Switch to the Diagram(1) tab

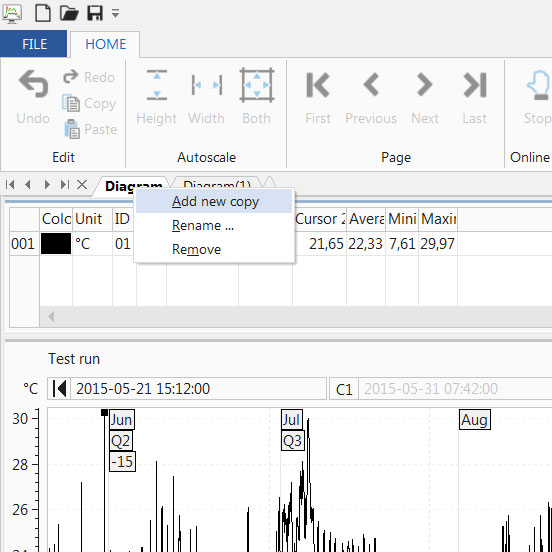(x=217, y=185)
